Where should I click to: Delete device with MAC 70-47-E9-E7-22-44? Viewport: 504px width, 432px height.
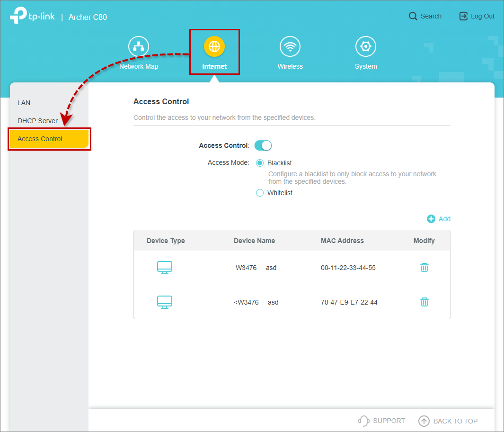[424, 302]
